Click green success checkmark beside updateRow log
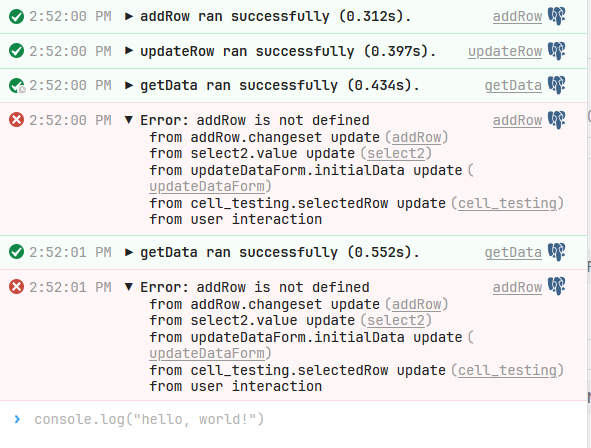 point(17,51)
